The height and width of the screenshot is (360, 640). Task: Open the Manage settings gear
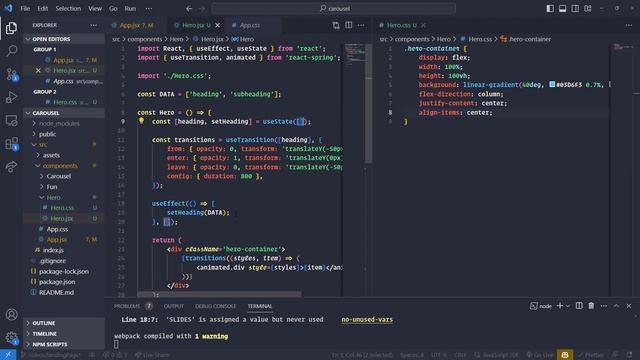tap(11, 338)
